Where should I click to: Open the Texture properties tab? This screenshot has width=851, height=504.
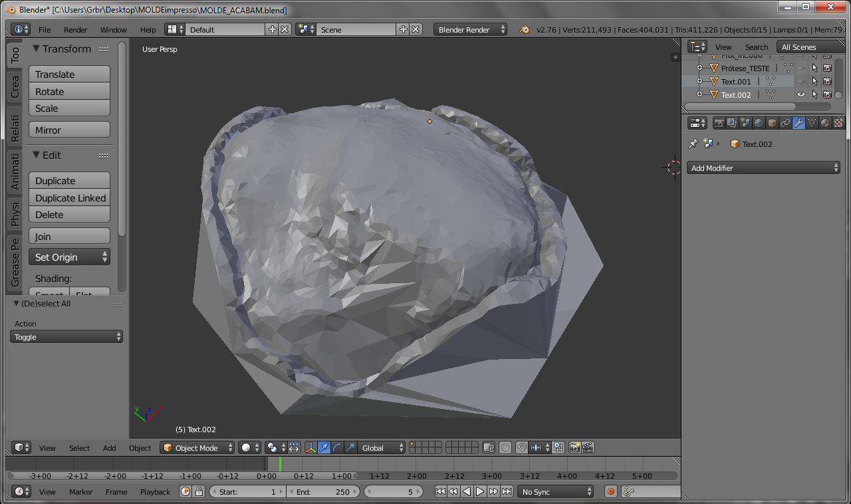(x=838, y=123)
